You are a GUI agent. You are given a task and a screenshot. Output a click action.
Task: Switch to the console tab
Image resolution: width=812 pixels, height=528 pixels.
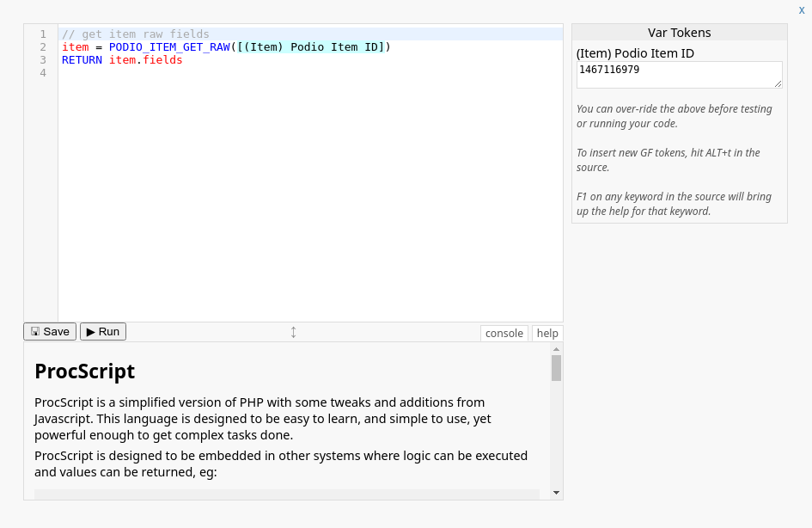[504, 334]
